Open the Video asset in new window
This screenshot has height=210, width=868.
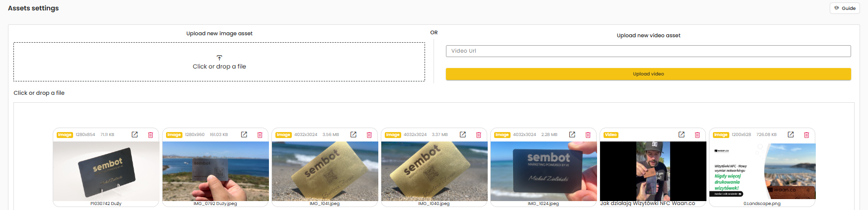pyautogui.click(x=682, y=135)
